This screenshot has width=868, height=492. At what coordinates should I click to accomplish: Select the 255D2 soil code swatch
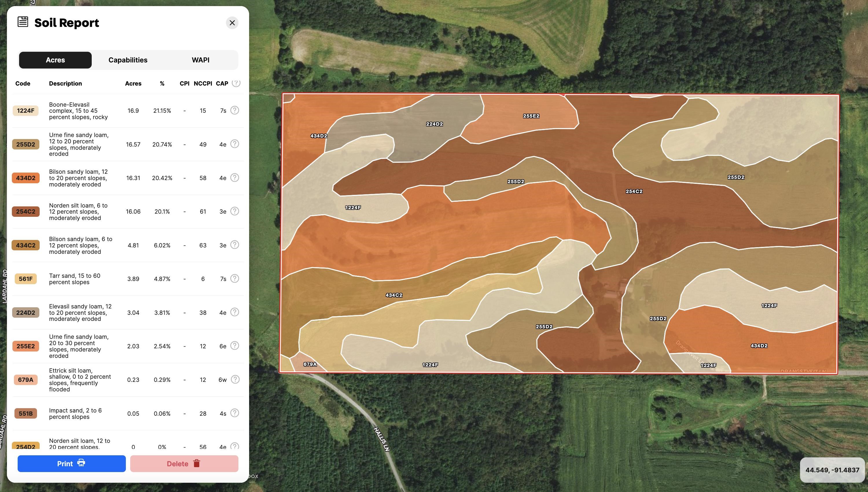(x=26, y=144)
